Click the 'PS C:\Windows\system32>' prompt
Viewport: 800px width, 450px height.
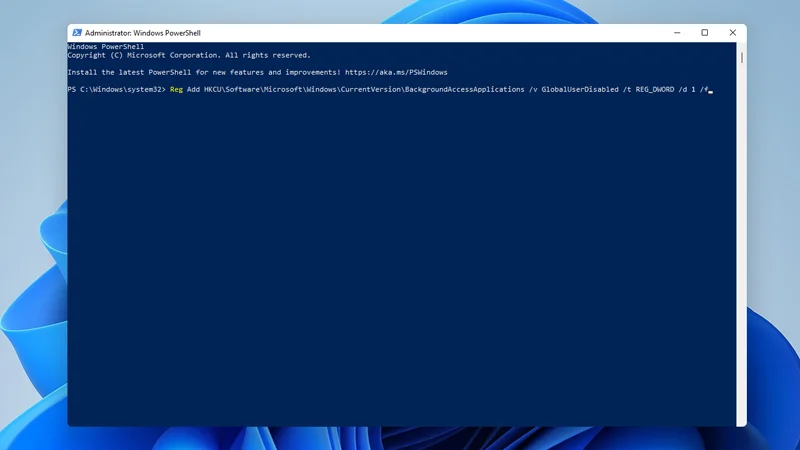116,89
